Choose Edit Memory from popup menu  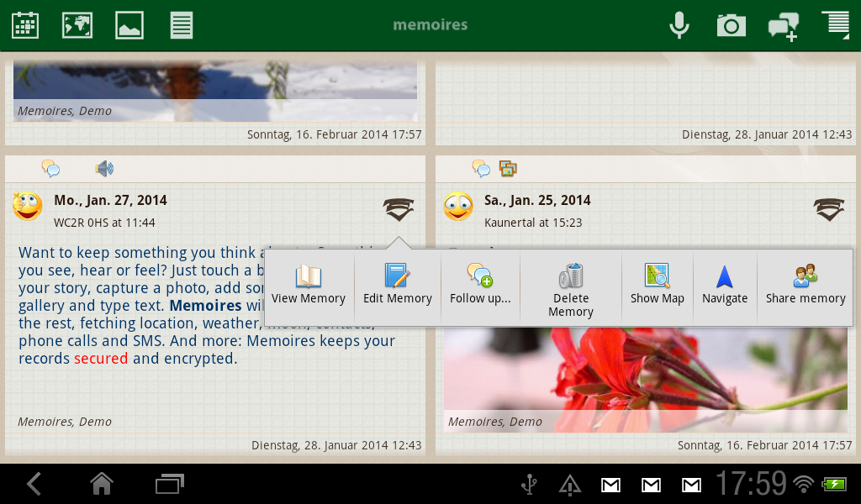click(397, 286)
